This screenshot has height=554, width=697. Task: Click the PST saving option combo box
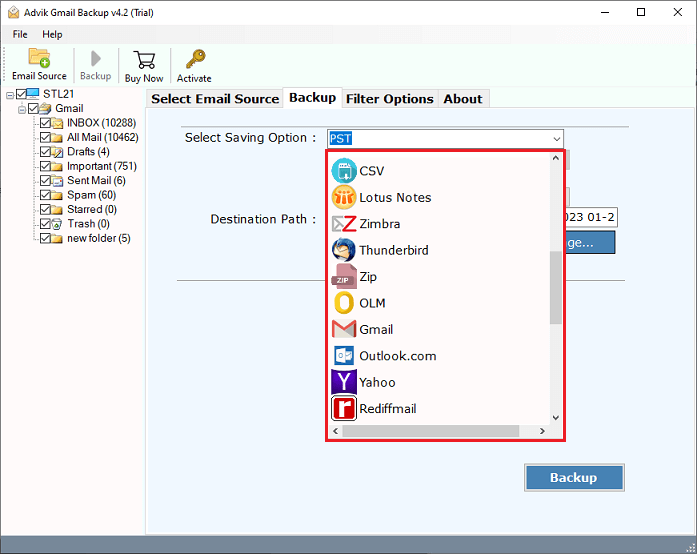[x=445, y=139]
